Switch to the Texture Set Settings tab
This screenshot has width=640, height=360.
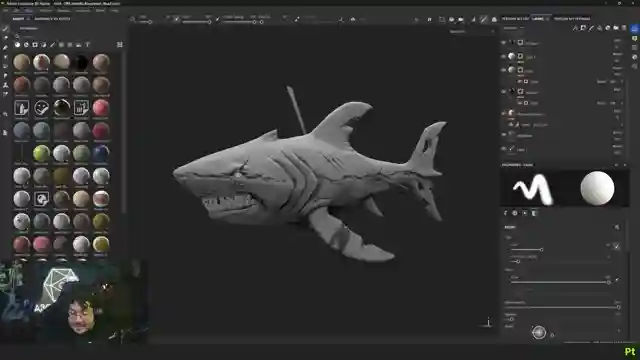click(x=572, y=18)
